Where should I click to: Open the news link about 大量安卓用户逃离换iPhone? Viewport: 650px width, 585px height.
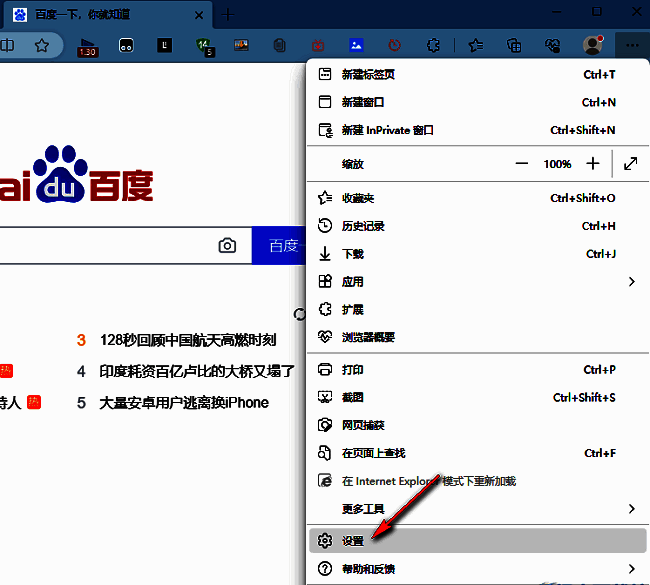(184, 402)
